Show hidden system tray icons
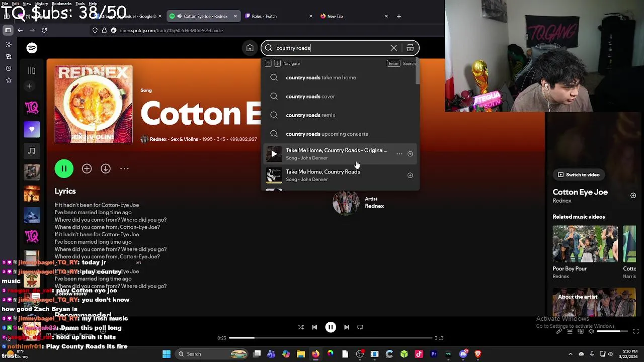Viewport: 644px width, 362px height. coord(570,354)
